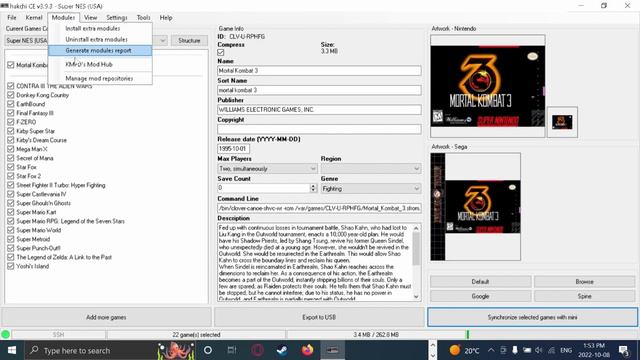This screenshot has width=640, height=360.
Task: Select the Sega artwork preview
Action: [x=476, y=207]
